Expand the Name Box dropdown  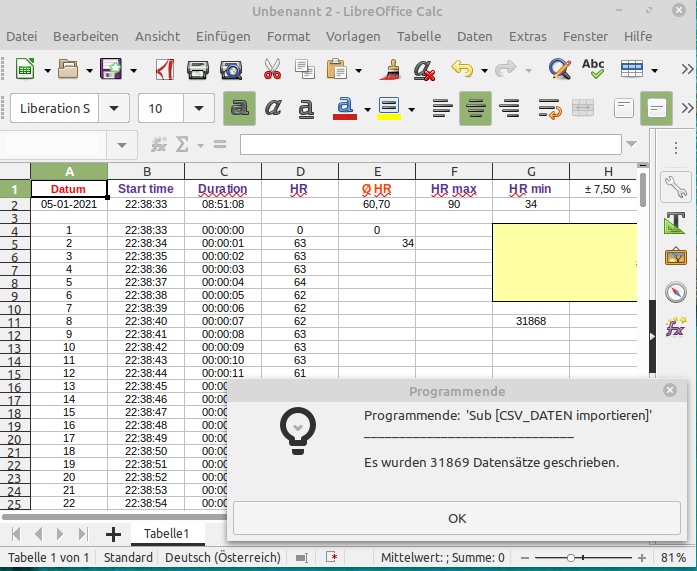click(x=121, y=145)
